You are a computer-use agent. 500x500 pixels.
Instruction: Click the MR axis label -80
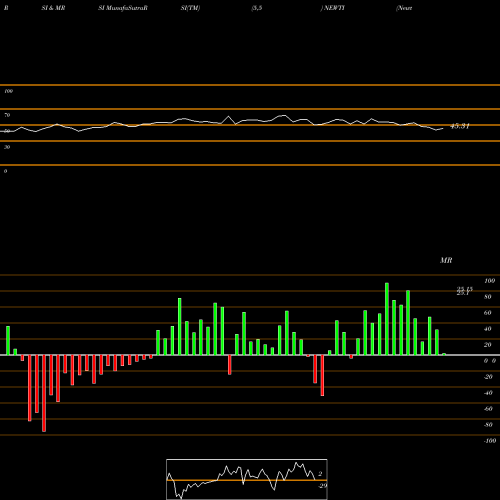tap(488, 425)
